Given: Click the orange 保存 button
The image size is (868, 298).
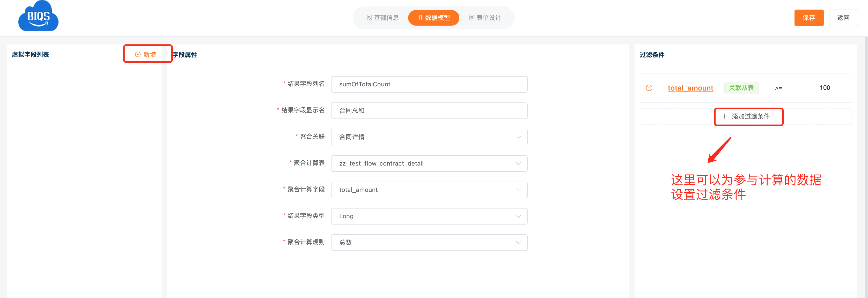Looking at the screenshot, I should (x=809, y=18).
